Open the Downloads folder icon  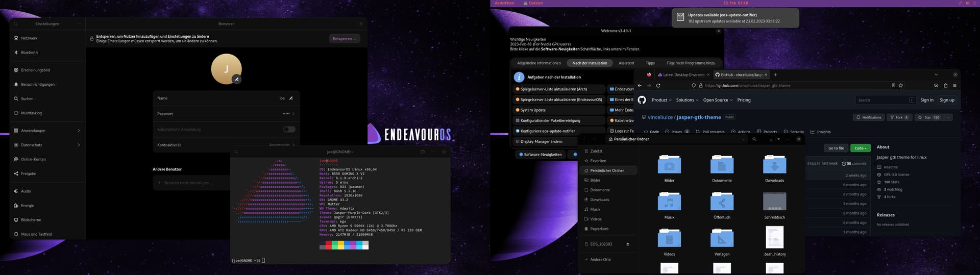click(x=774, y=166)
